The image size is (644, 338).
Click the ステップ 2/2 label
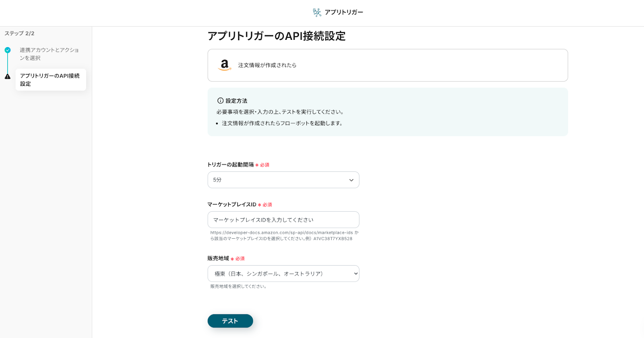19,33
